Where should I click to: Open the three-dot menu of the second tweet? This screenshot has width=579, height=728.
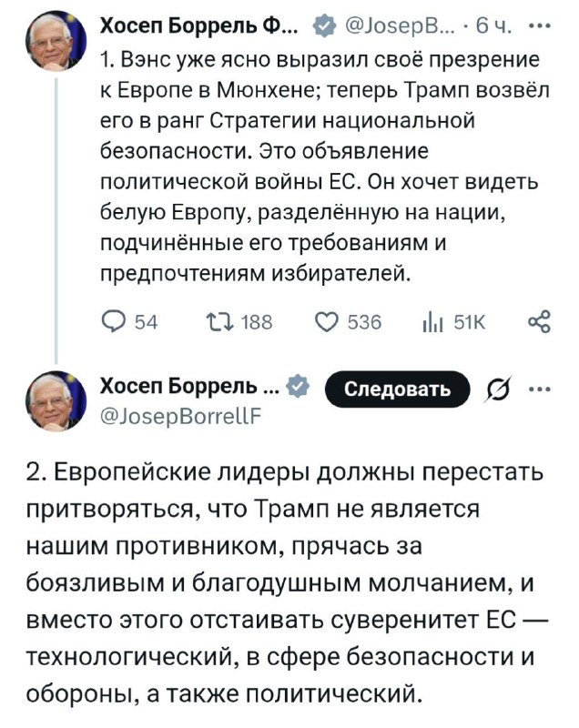544,389
